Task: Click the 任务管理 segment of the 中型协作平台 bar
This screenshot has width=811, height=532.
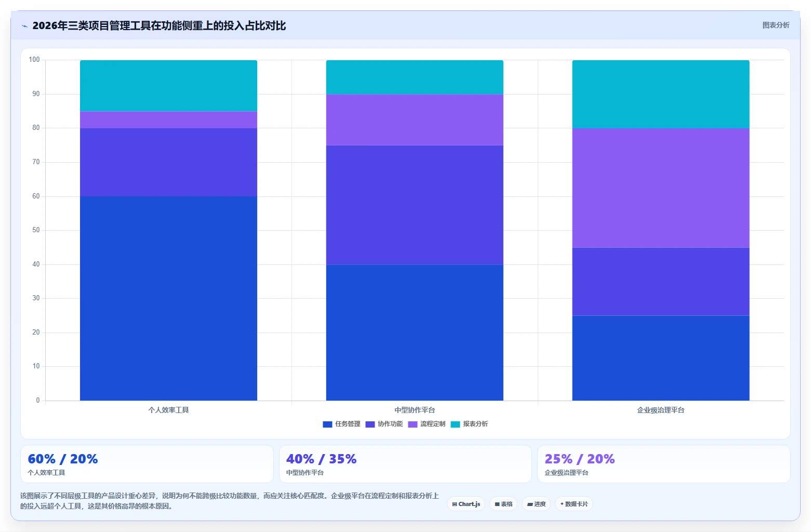Action: point(415,332)
